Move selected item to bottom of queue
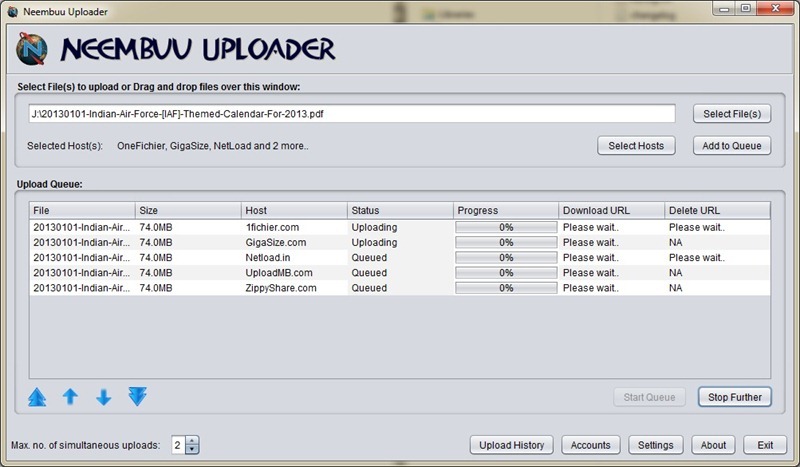Viewport: 800px width, 467px height. tap(138, 397)
